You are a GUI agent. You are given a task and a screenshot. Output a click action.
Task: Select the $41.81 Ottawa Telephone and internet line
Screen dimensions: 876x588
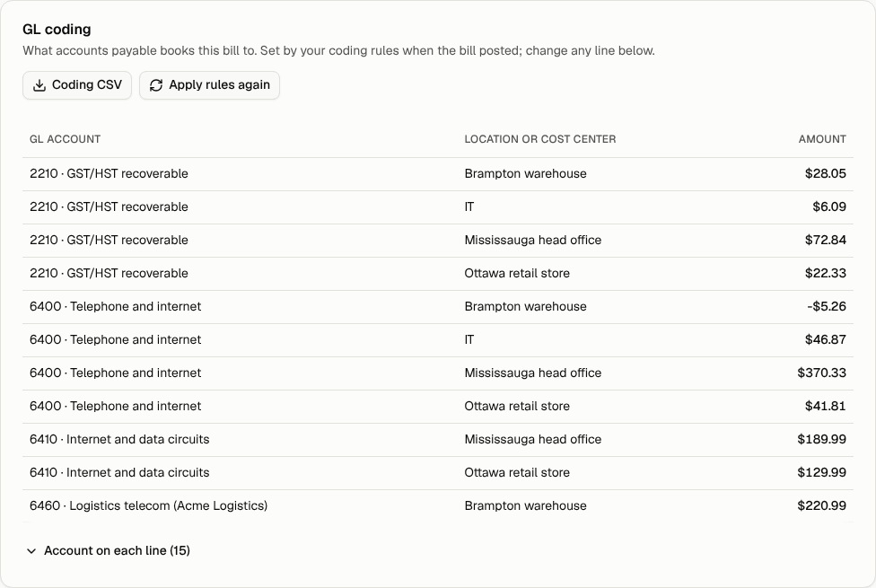click(438, 407)
